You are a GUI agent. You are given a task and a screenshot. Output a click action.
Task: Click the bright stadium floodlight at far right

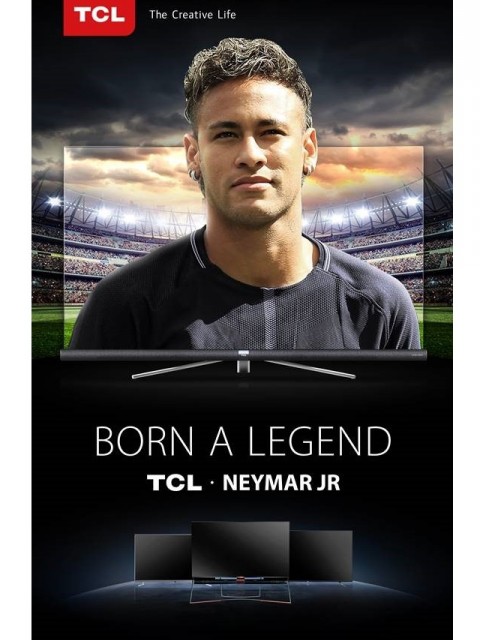click(411, 201)
